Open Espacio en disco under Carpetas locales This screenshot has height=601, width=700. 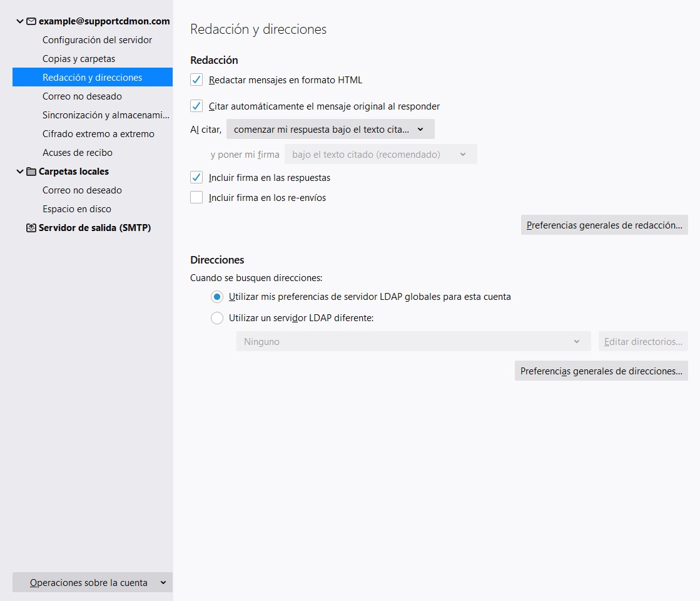(x=77, y=209)
